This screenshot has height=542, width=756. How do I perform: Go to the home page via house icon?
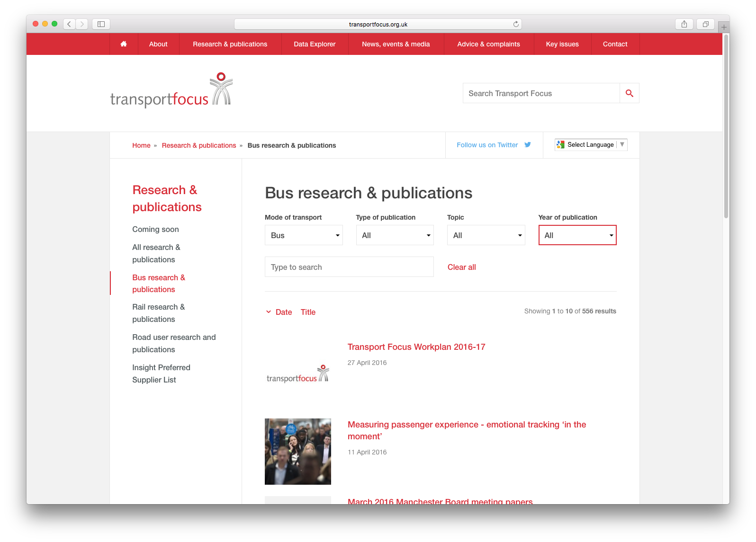[x=124, y=44]
